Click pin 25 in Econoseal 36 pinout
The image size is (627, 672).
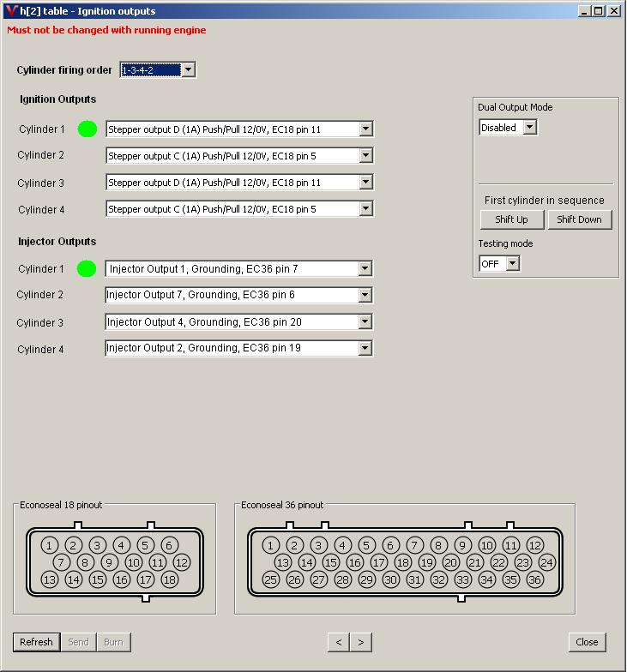point(271,579)
